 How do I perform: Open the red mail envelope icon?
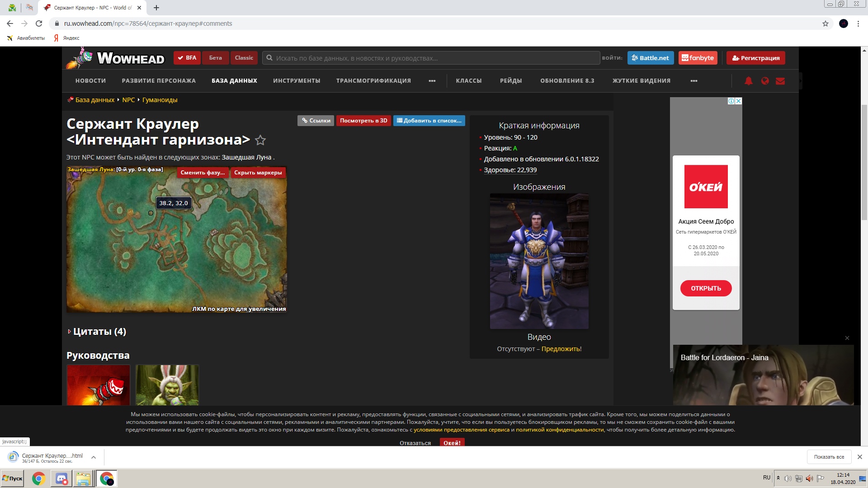point(780,81)
